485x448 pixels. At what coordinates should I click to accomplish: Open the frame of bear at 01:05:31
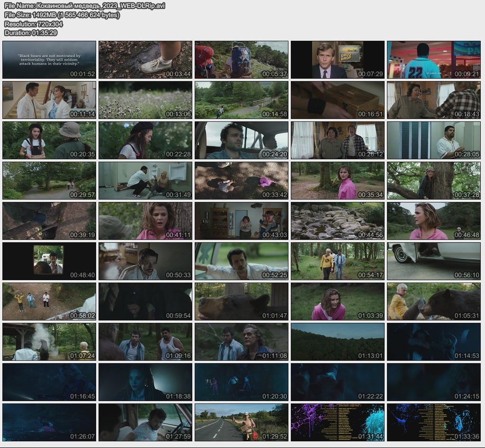[434, 302]
